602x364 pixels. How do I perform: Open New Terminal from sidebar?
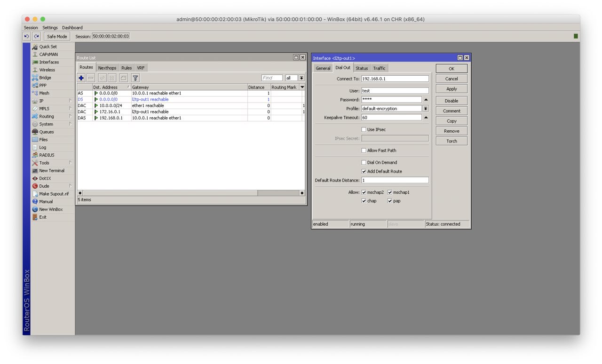tap(52, 171)
